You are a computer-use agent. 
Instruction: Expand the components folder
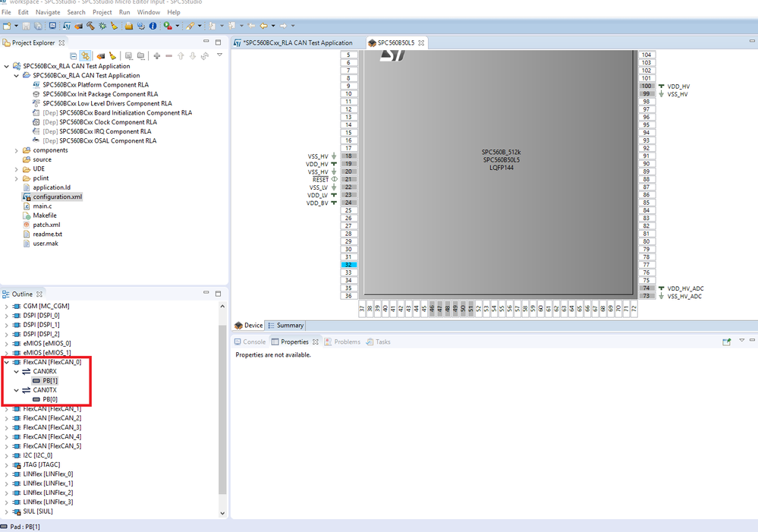[x=17, y=151]
